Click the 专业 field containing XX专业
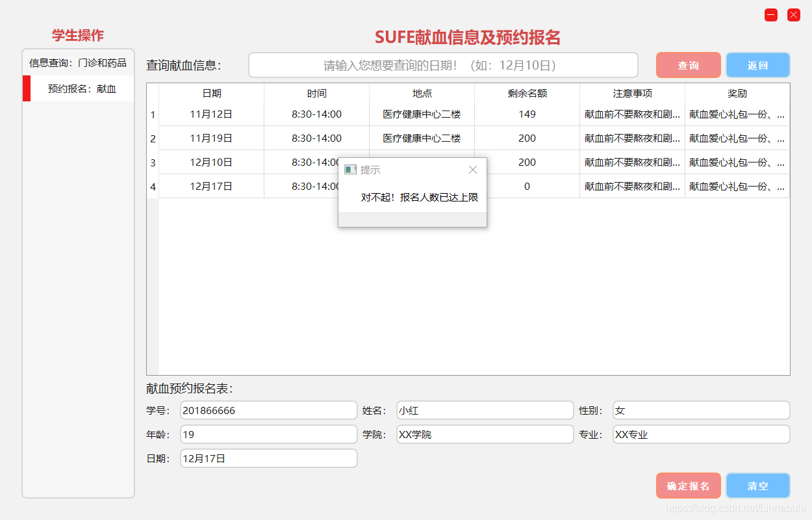The width and height of the screenshot is (812, 520). [702, 434]
